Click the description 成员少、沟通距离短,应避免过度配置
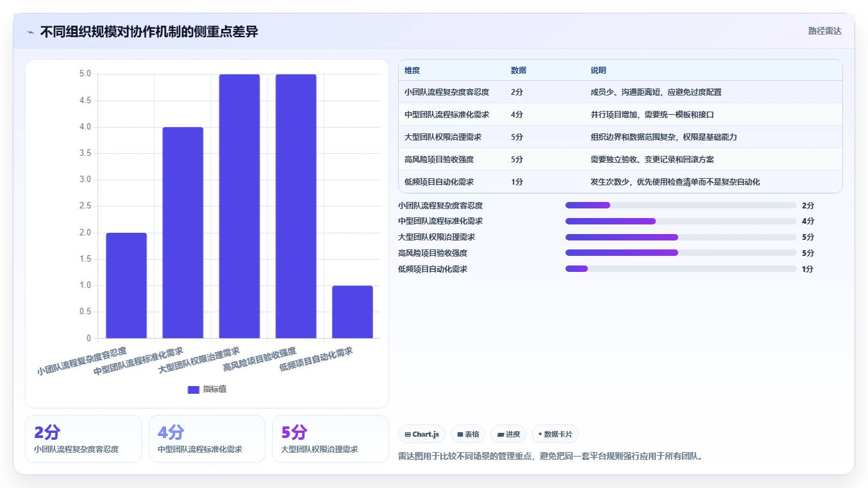This screenshot has height=488, width=868. 656,92
